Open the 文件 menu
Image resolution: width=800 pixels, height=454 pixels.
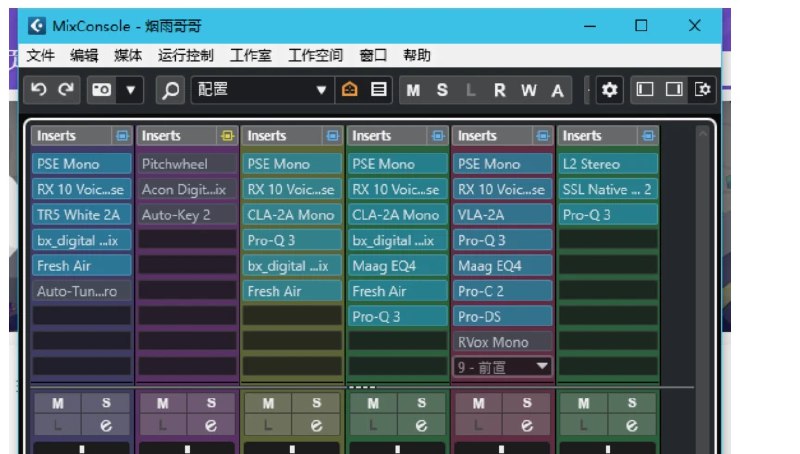click(x=40, y=55)
